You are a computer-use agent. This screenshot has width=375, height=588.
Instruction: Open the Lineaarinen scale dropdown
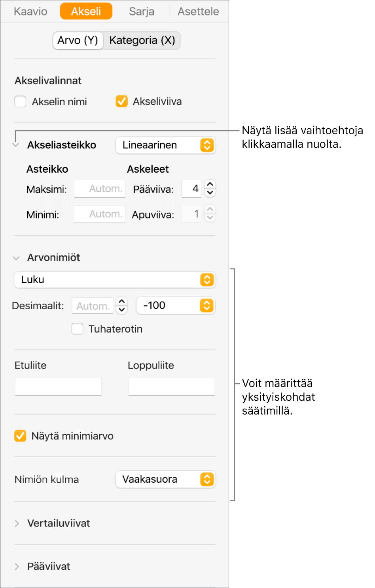(166, 145)
